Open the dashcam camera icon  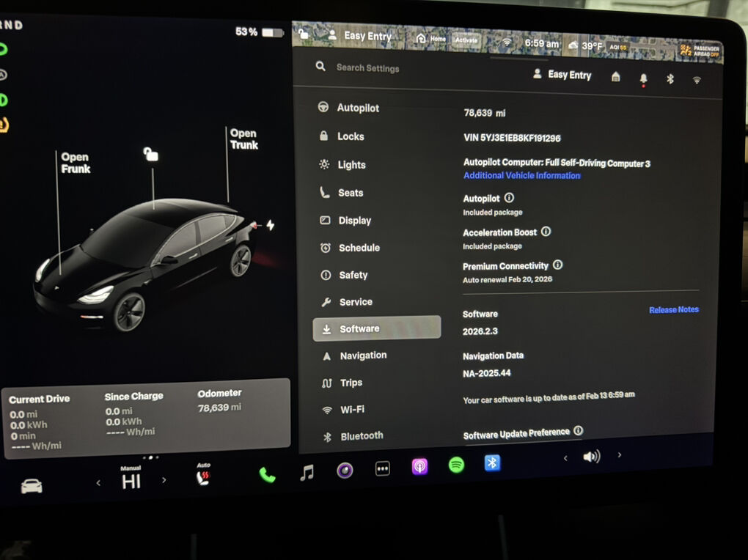click(x=345, y=471)
